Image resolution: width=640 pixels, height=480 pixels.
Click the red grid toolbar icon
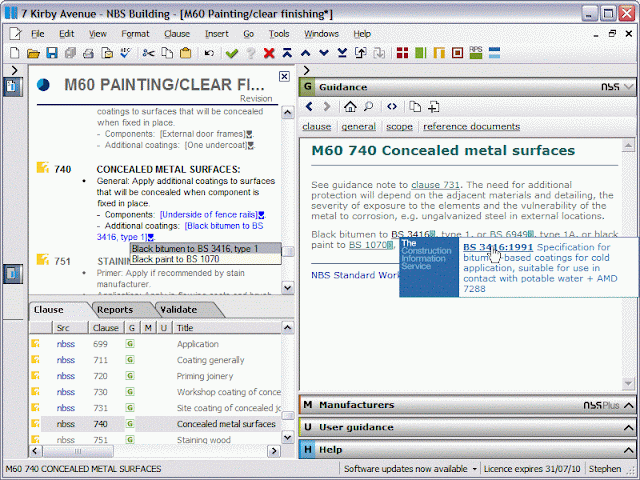pos(402,53)
